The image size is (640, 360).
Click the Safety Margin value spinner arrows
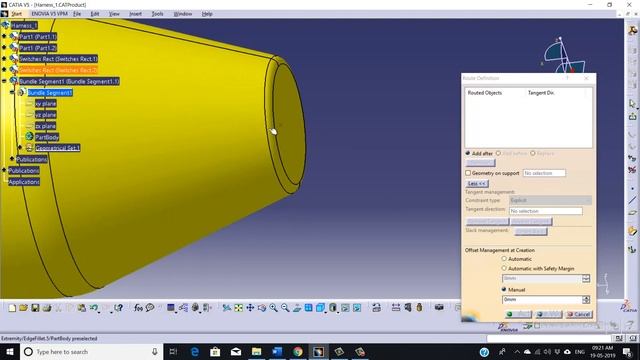tap(586, 278)
